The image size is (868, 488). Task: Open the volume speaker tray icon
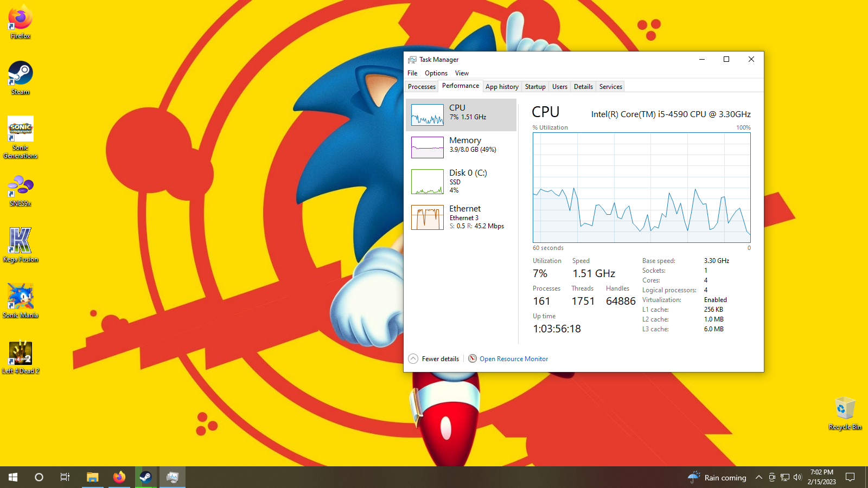pos(797,478)
